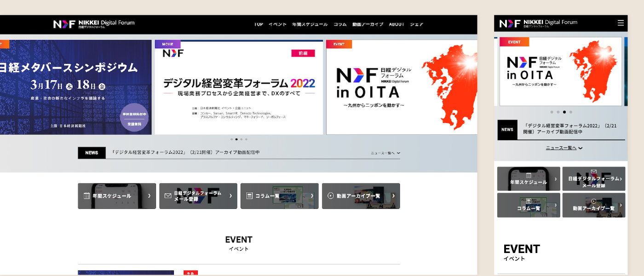This screenshot has height=276, width=644.
Task: Click the EVENT heading in desktop view
Action: [x=239, y=240]
